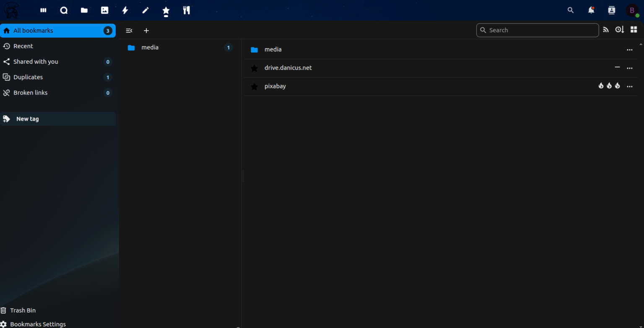Select Recent in the sidebar

point(23,46)
